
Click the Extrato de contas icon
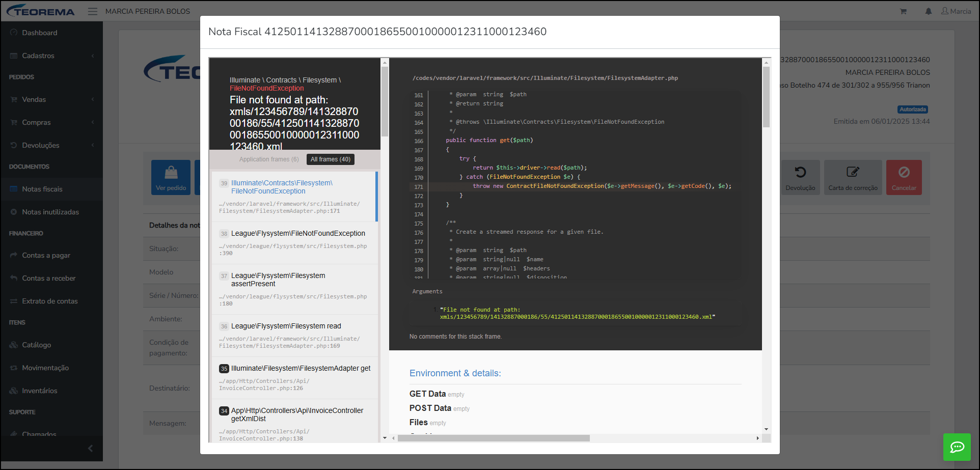coord(14,301)
